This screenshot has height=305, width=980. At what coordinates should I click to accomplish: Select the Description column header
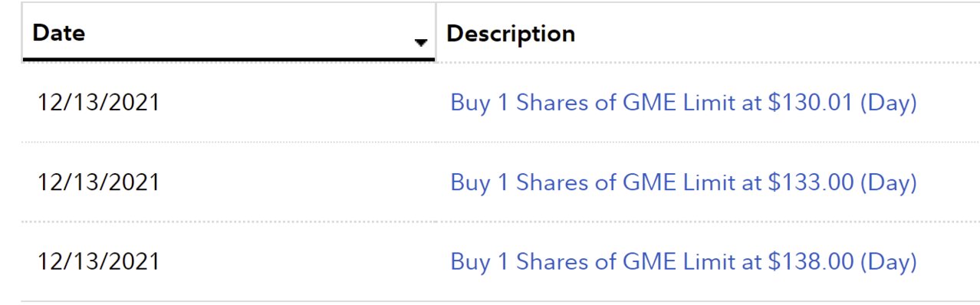pyautogui.click(x=511, y=34)
